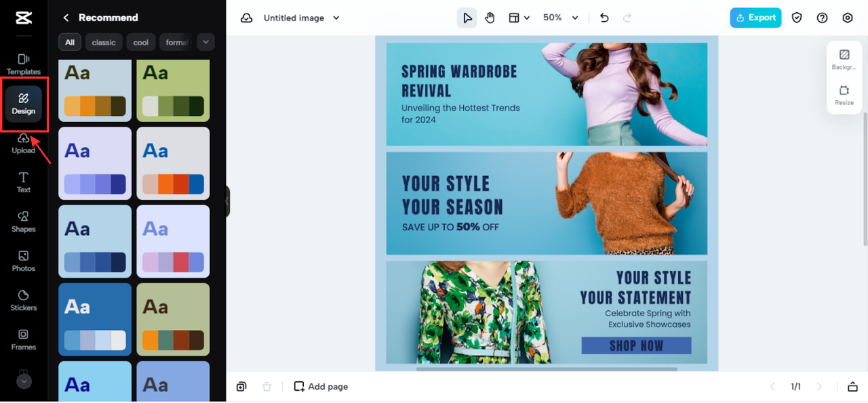Screen dimensions: 868x403
Task: Open the Untitled image name dropdown
Action: click(x=302, y=18)
